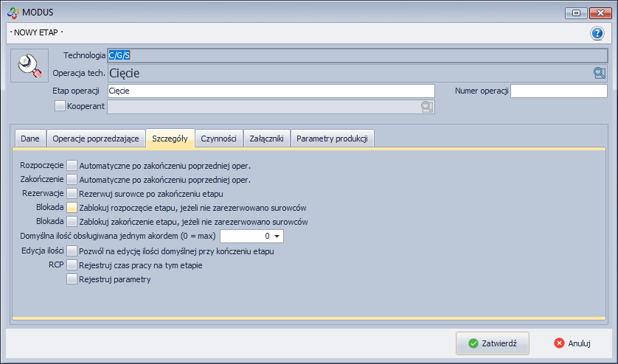
Task: Tick automatic Zakończenie after previous operation
Action: 72,179
